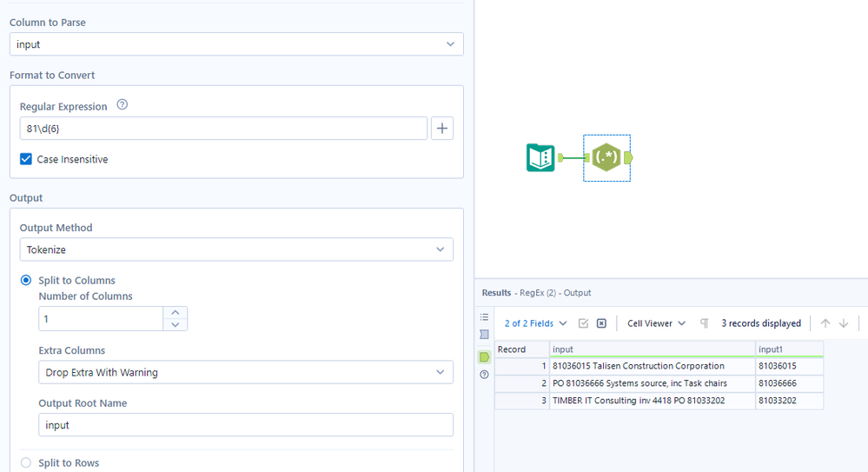Select record row number 3
Image resolution: width=868 pixels, height=472 pixels.
click(x=521, y=401)
